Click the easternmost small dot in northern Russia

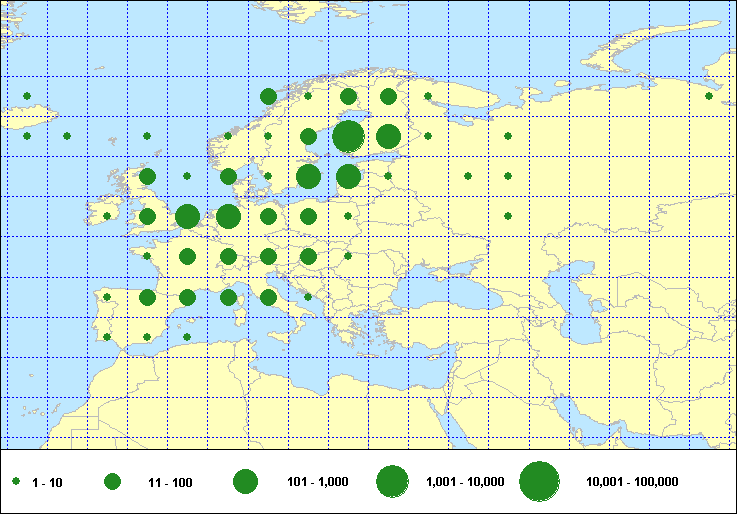pos(708,97)
